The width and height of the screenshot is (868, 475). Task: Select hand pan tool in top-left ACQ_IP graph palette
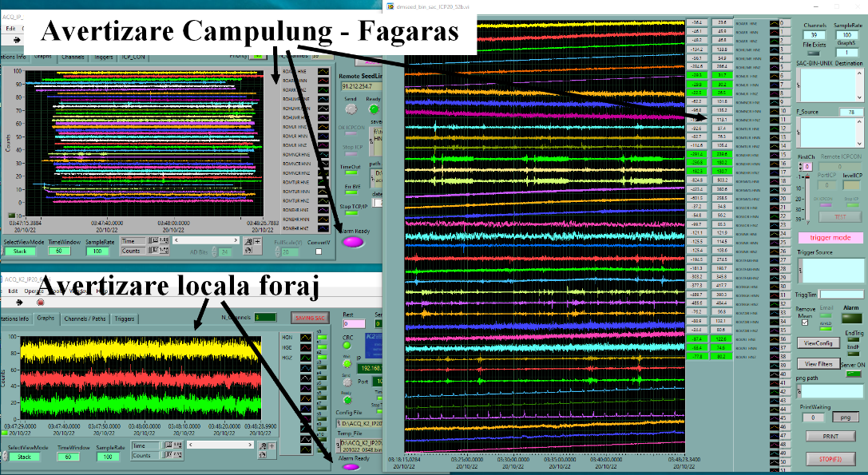pos(248,250)
